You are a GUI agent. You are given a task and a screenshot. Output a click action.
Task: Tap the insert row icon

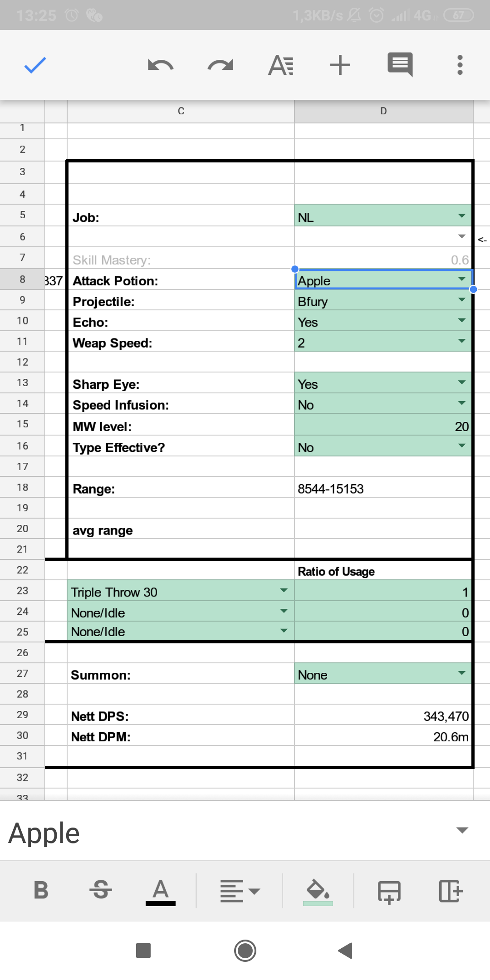[389, 892]
